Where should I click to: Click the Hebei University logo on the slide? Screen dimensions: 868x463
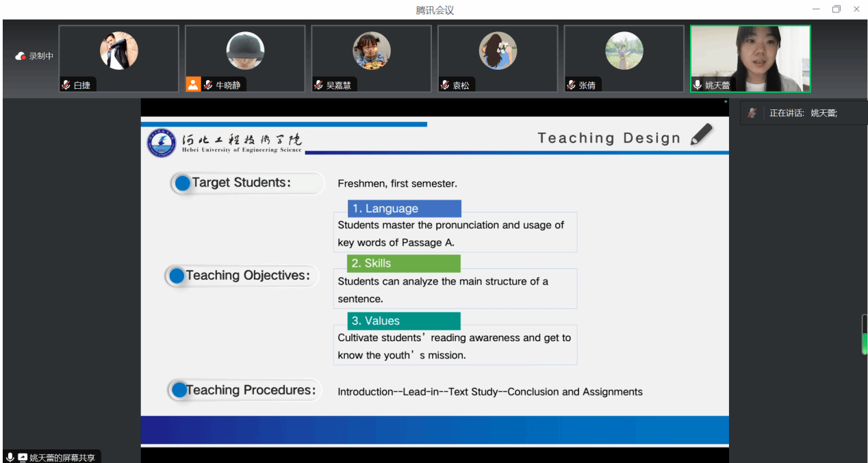coord(162,142)
